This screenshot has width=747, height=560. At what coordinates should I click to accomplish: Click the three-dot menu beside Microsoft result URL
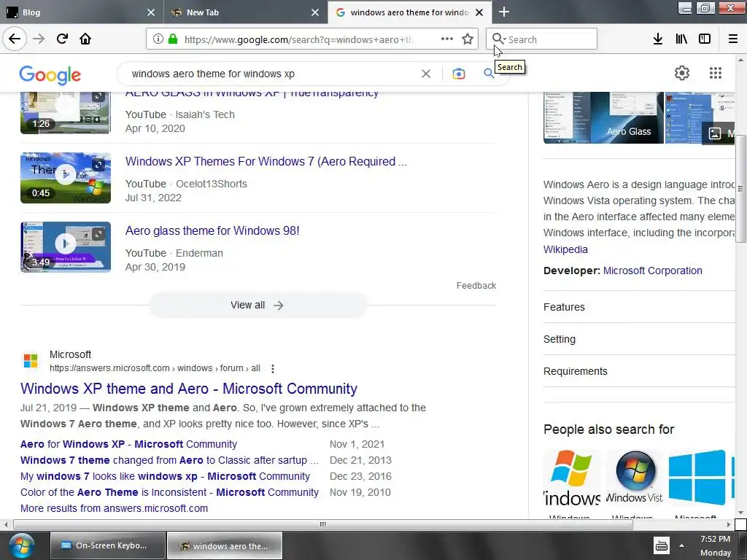pyautogui.click(x=273, y=368)
